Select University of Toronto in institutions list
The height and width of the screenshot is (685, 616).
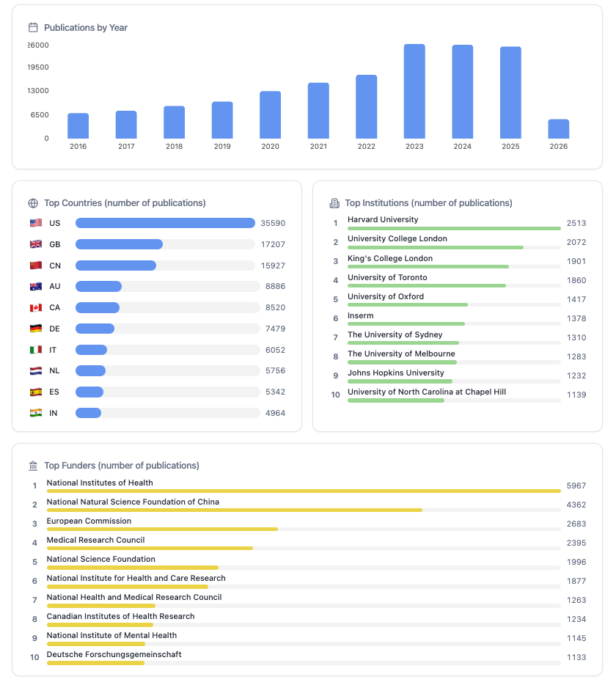tap(387, 278)
